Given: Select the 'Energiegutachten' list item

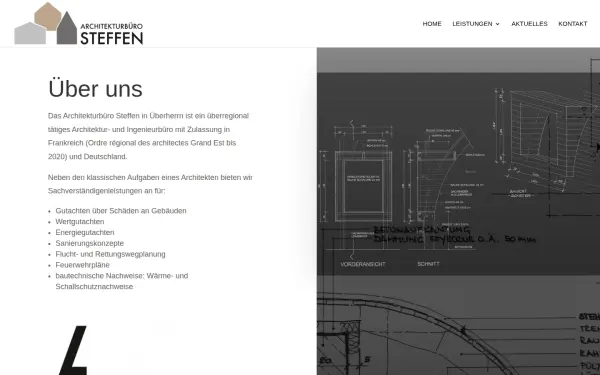Looking at the screenshot, I should click(85, 233).
